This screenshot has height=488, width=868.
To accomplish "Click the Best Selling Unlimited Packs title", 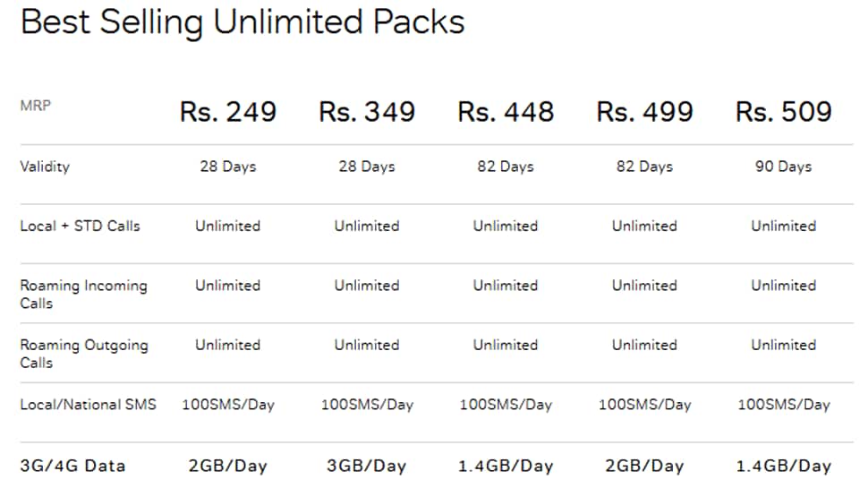I will pos(243,22).
